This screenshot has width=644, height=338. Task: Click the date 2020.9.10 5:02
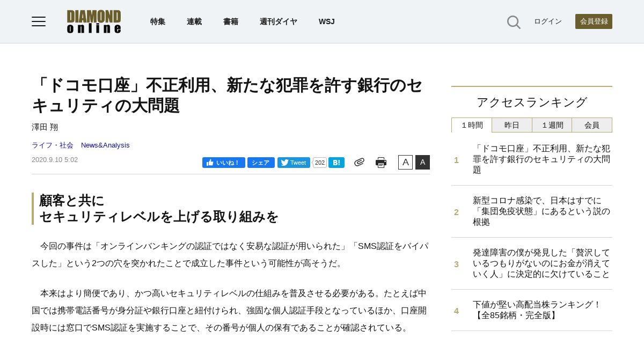point(55,159)
